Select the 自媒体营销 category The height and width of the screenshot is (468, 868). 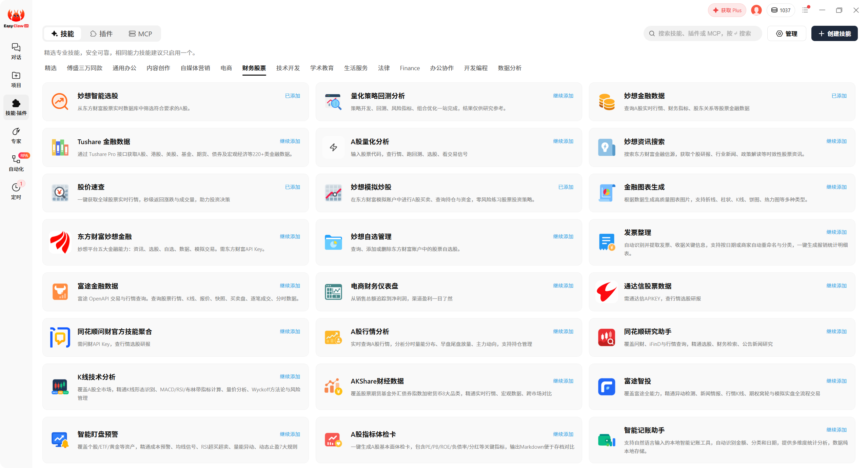pyautogui.click(x=195, y=68)
